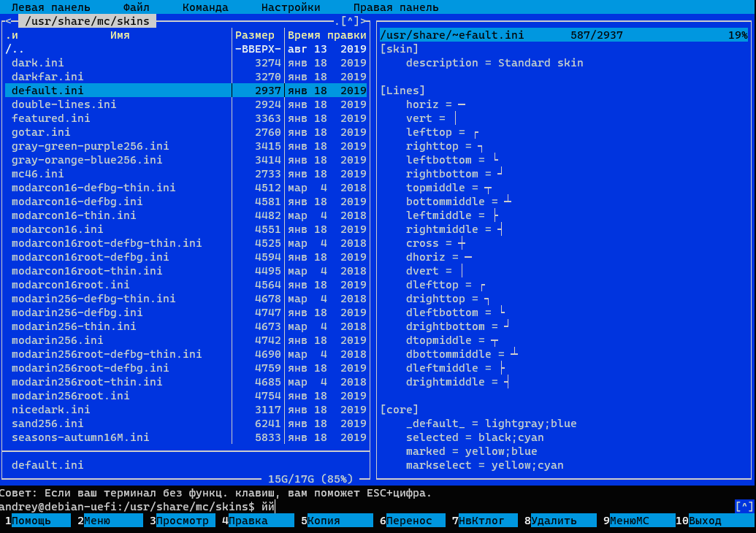Viewport: 756px width, 533px height.
Task: Sort files by Размер column header
Action: (255, 35)
